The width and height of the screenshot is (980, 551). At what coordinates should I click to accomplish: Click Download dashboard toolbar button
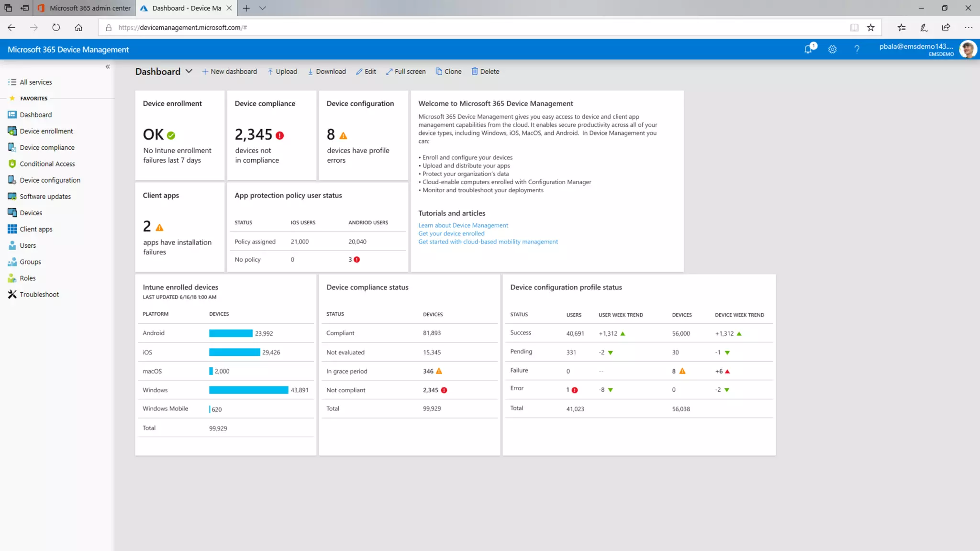[326, 72]
